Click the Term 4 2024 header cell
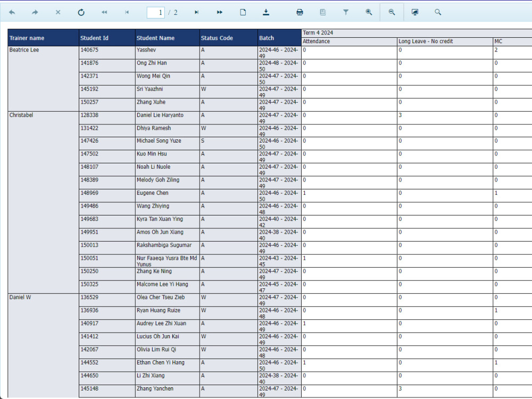532x399 pixels. point(417,33)
